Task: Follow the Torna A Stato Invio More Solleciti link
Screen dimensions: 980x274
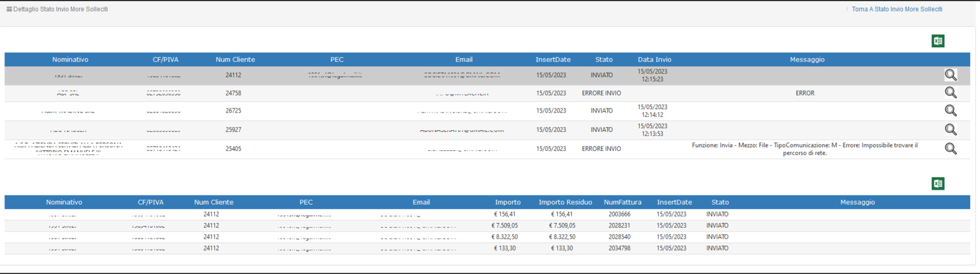Action: [x=897, y=9]
